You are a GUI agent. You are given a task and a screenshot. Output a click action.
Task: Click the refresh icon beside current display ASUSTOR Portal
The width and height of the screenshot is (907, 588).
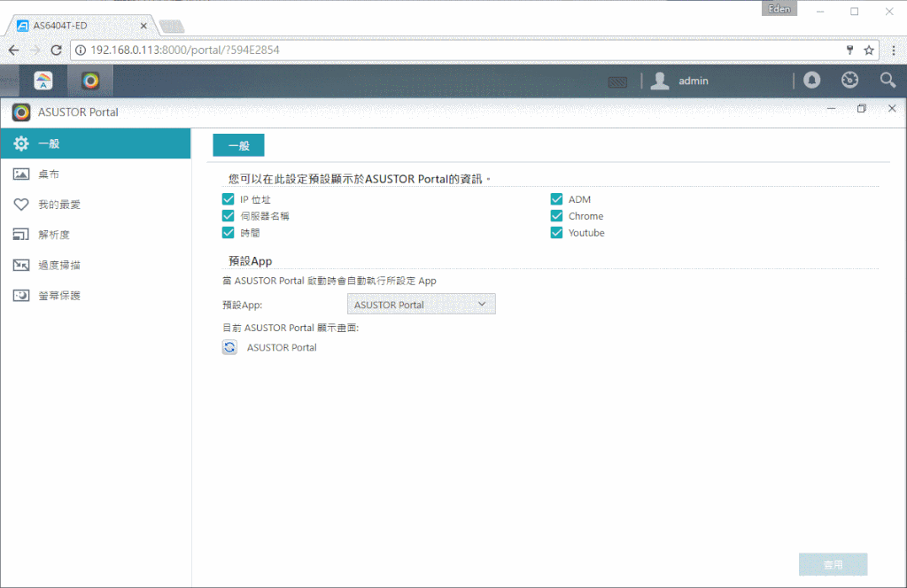coord(229,347)
